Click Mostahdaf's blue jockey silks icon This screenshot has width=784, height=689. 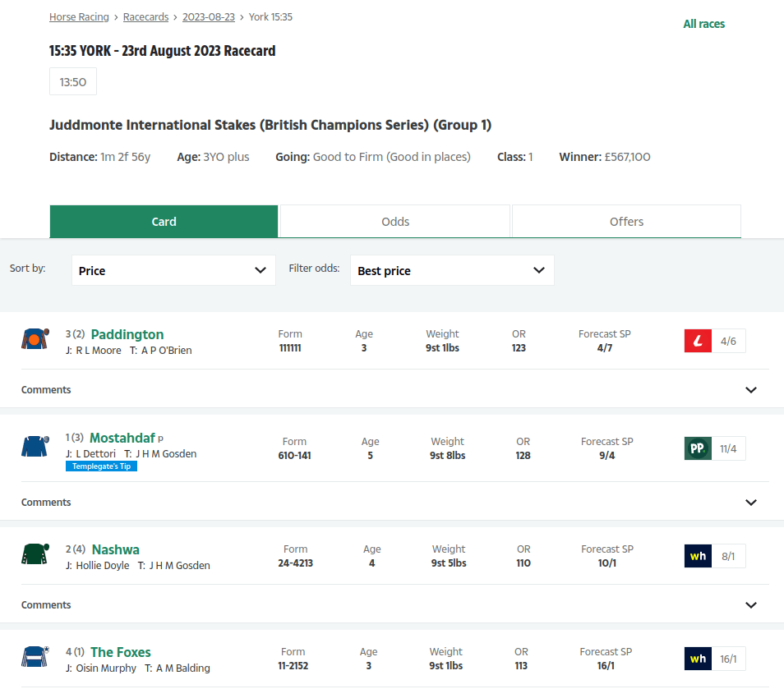(x=35, y=446)
